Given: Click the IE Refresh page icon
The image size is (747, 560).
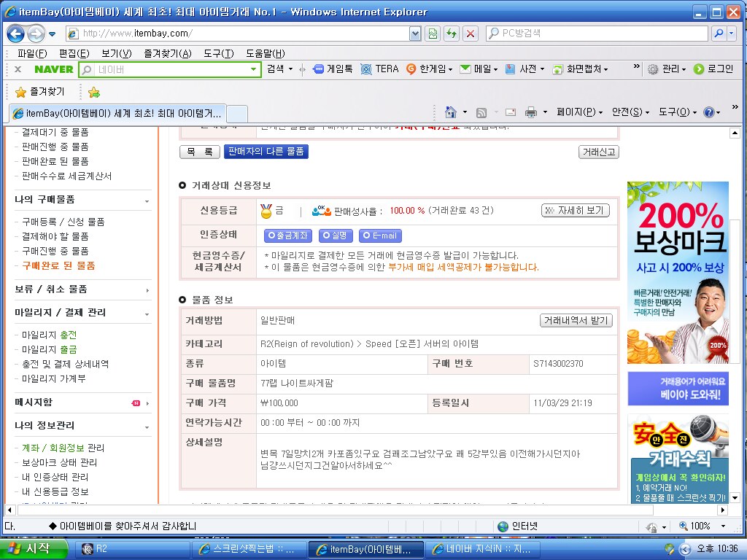Looking at the screenshot, I should pyautogui.click(x=452, y=34).
